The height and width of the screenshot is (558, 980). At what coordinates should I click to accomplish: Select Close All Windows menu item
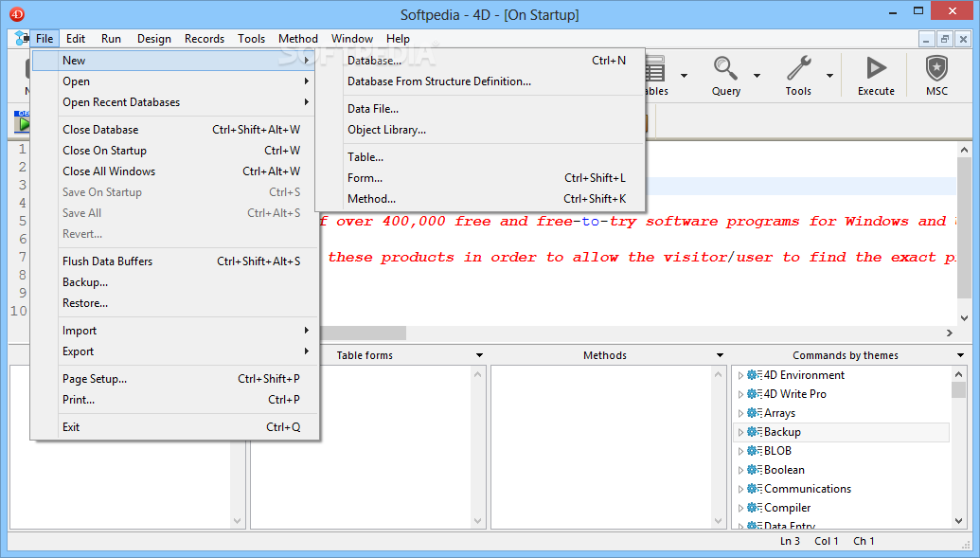click(x=175, y=171)
